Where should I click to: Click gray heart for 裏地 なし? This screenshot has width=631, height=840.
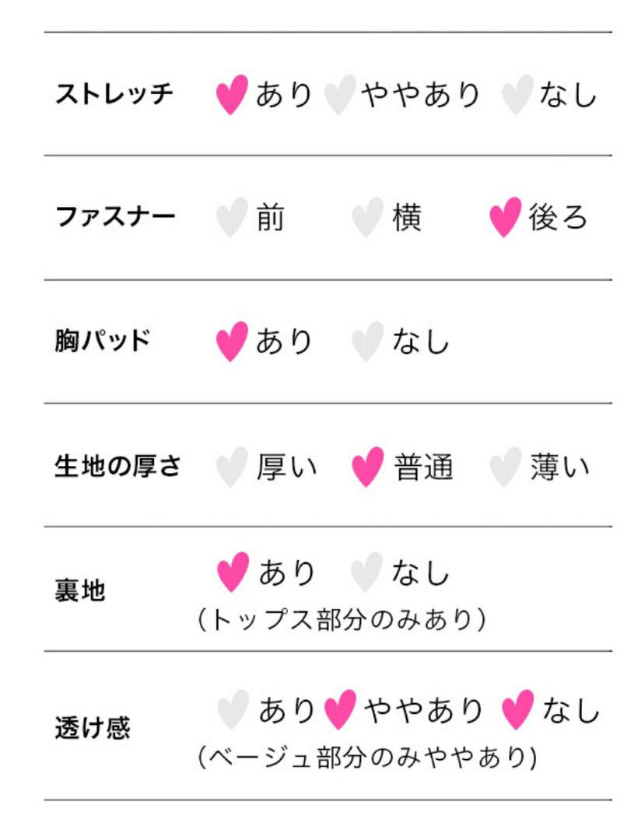click(x=366, y=572)
